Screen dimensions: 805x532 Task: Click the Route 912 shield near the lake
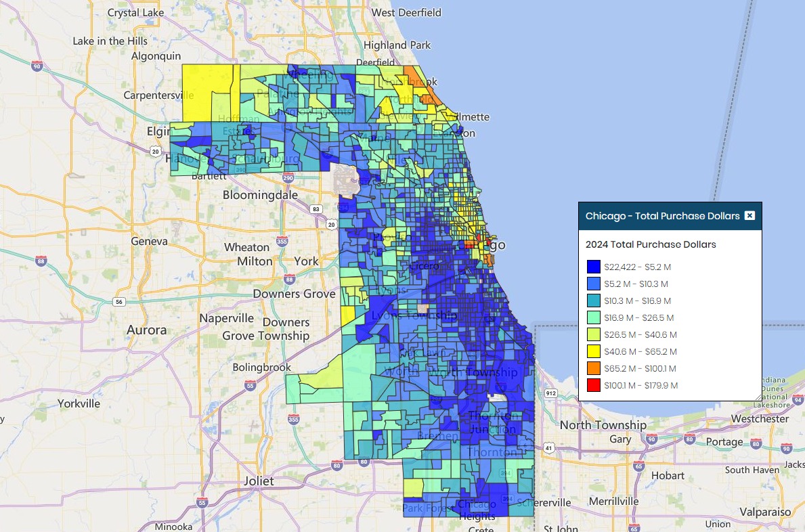tap(551, 393)
